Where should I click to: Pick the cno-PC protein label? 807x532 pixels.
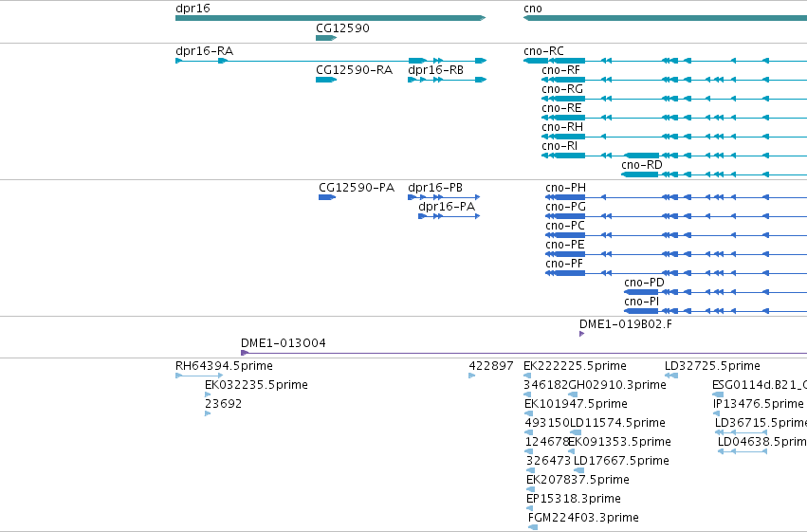(565, 226)
